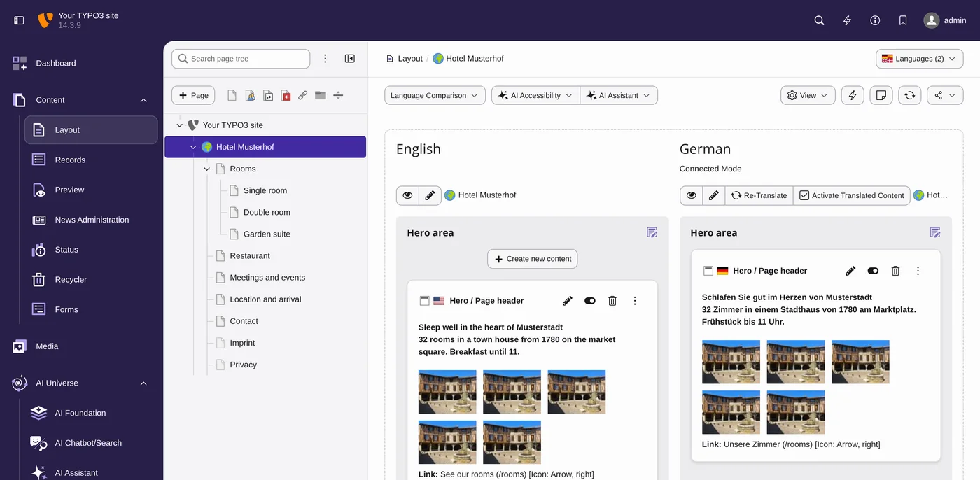This screenshot has width=980, height=480.
Task: Open Language Comparison mode dropdown
Action: tap(435, 95)
